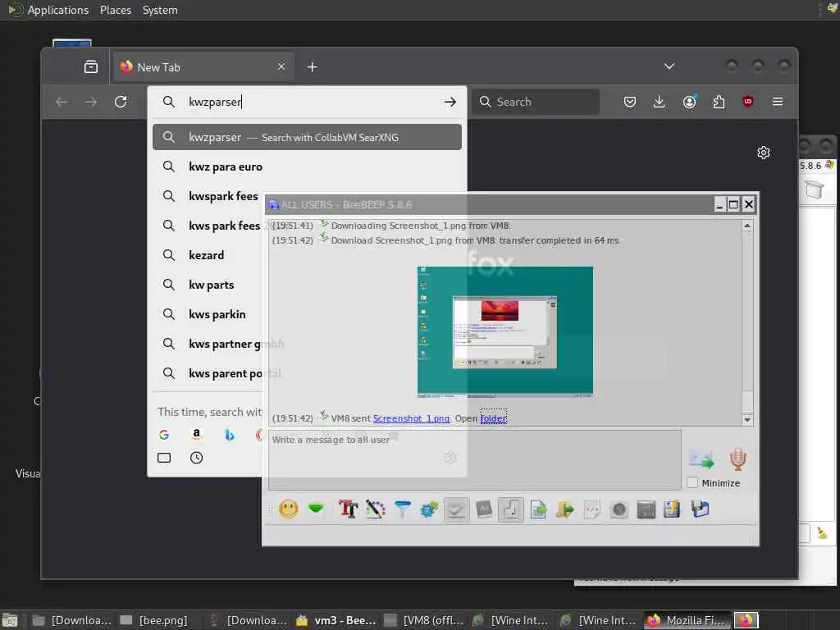840x630 pixels.
Task: Select kwzparser Search with CollabVM SearXNG
Action: coord(307,137)
